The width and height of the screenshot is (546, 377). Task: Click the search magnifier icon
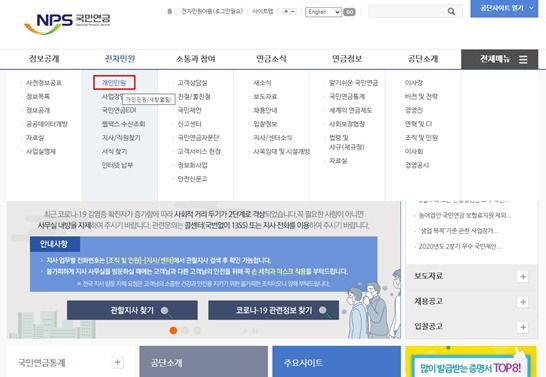(451, 11)
